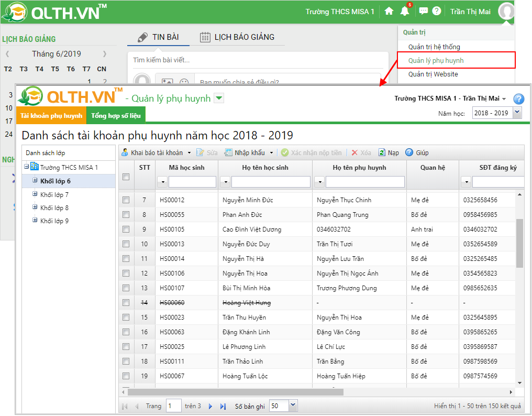Click Trường THCS MISA 1 school tree icon
532x416 pixels.
tap(34, 166)
